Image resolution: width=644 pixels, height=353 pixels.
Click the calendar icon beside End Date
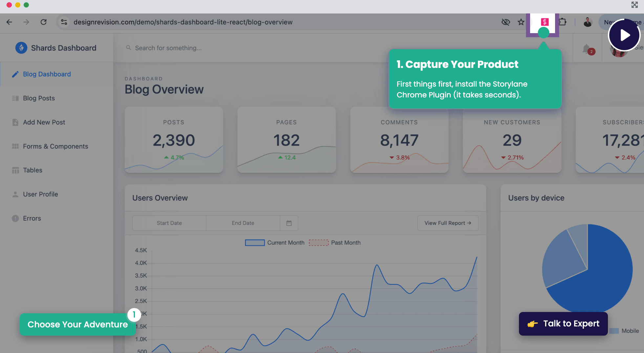289,223
